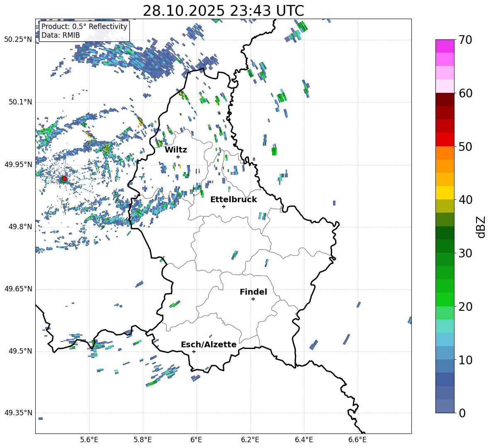Click the 50.25°N latitude tick label
The height and width of the screenshot is (448, 491).
click(18, 40)
